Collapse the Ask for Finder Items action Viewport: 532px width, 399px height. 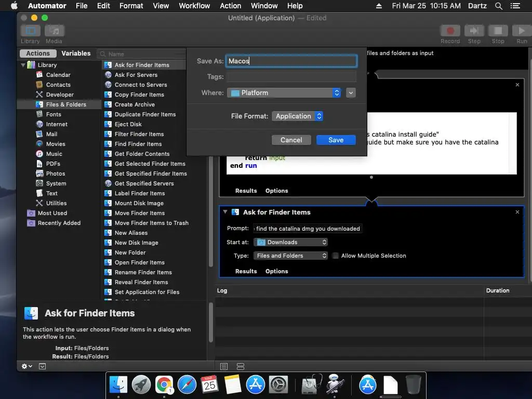coord(225,212)
